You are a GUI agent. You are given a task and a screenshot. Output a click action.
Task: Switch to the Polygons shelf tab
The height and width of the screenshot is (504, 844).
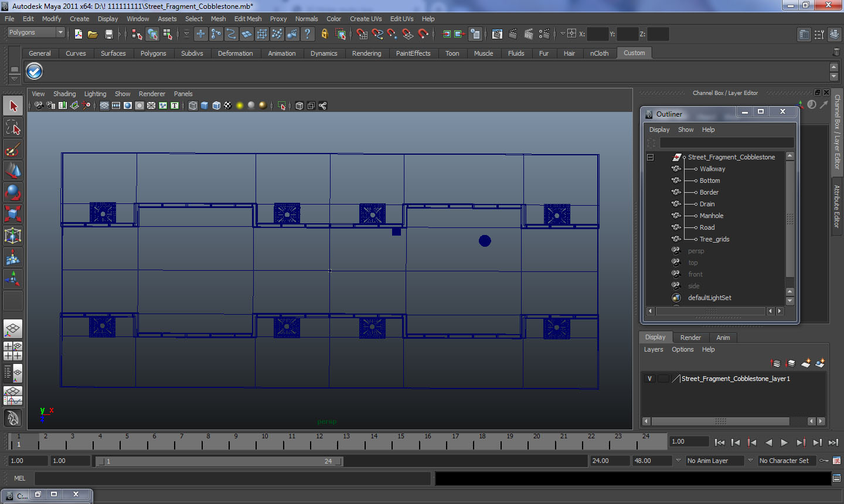[x=153, y=53]
